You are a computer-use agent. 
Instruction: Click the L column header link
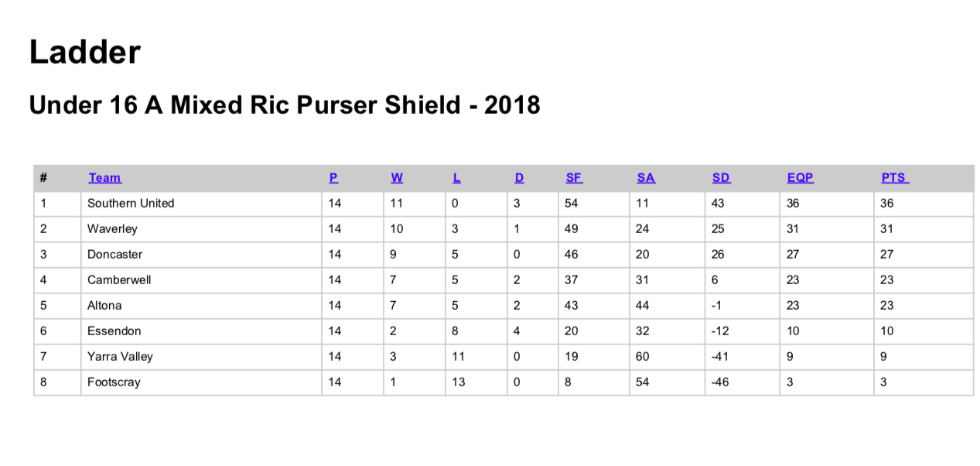click(x=457, y=178)
